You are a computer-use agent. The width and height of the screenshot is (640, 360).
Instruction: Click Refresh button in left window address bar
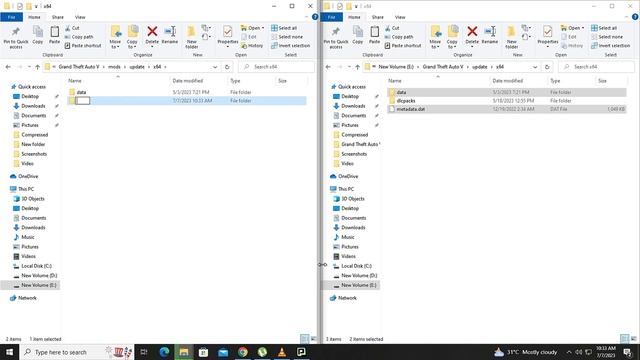click(x=227, y=67)
